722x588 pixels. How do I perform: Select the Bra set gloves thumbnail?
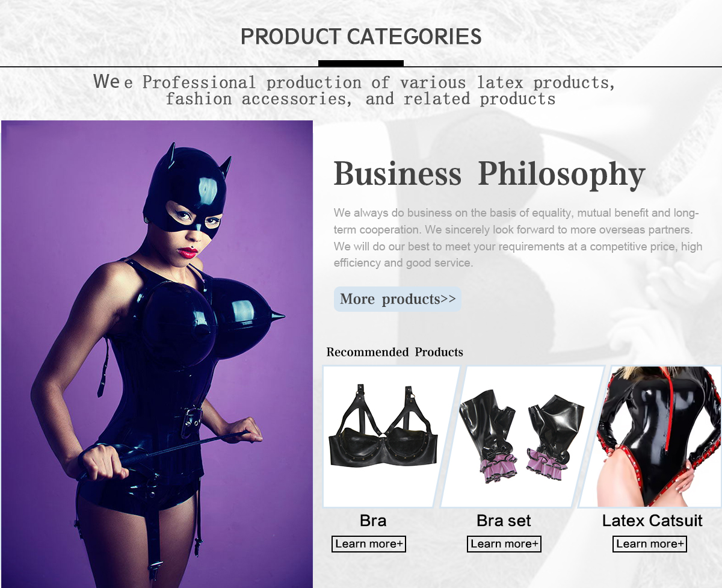pos(522,436)
